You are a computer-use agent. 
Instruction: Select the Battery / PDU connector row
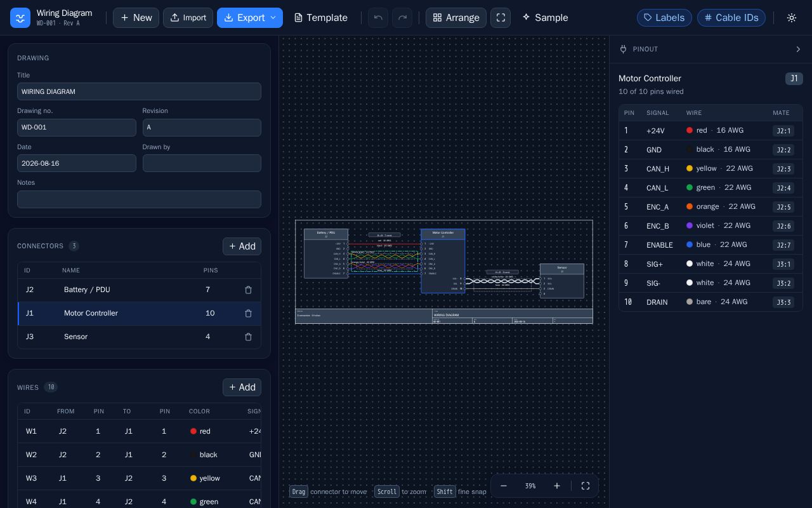[x=139, y=290]
